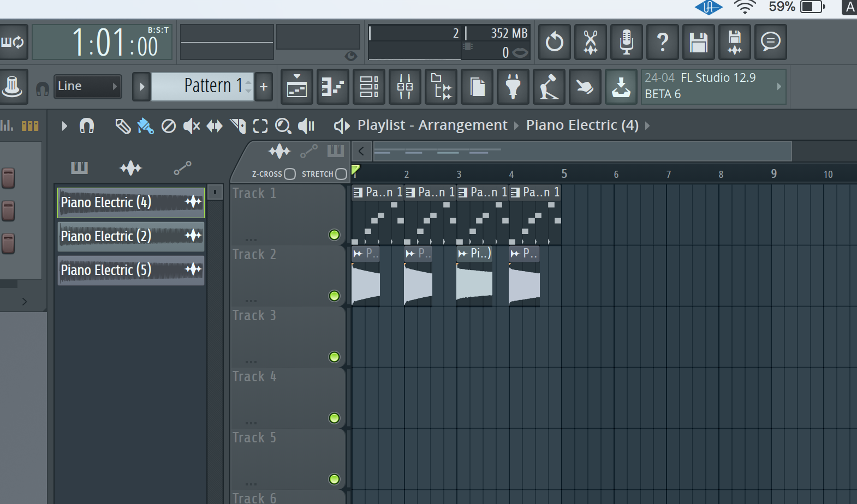Click the Wi-Fi icon in menu bar
857x504 pixels.
pos(745,7)
